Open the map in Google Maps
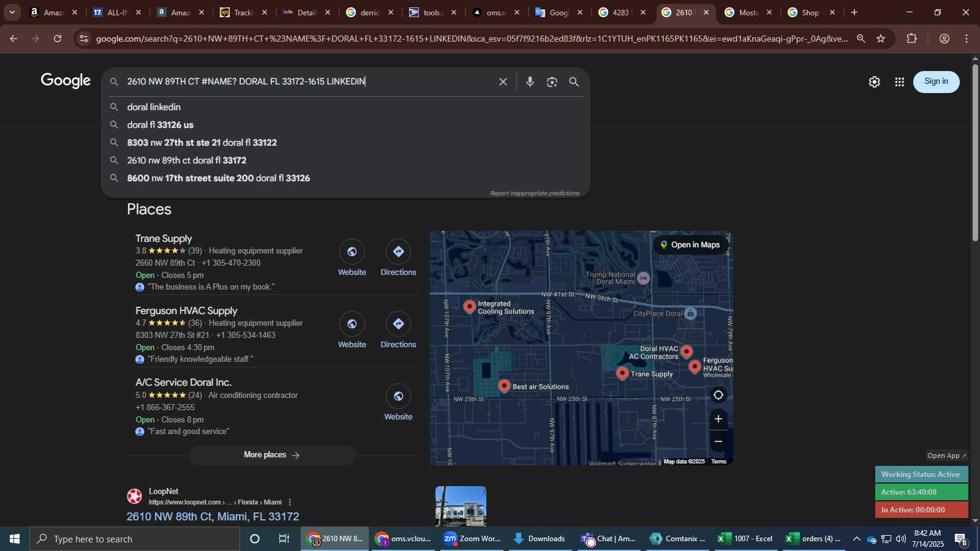The width and height of the screenshot is (980, 551). (690, 245)
